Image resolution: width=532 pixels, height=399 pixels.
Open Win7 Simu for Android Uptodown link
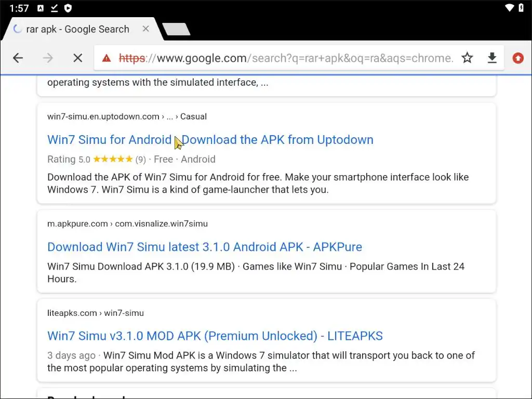point(210,139)
